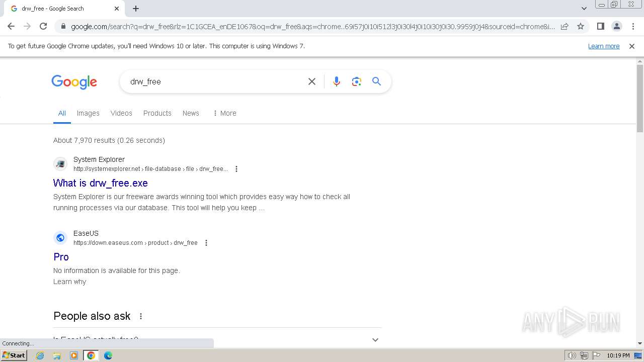Bookmark this page with the star
Image resolution: width=644 pixels, height=362 pixels.
[581, 26]
